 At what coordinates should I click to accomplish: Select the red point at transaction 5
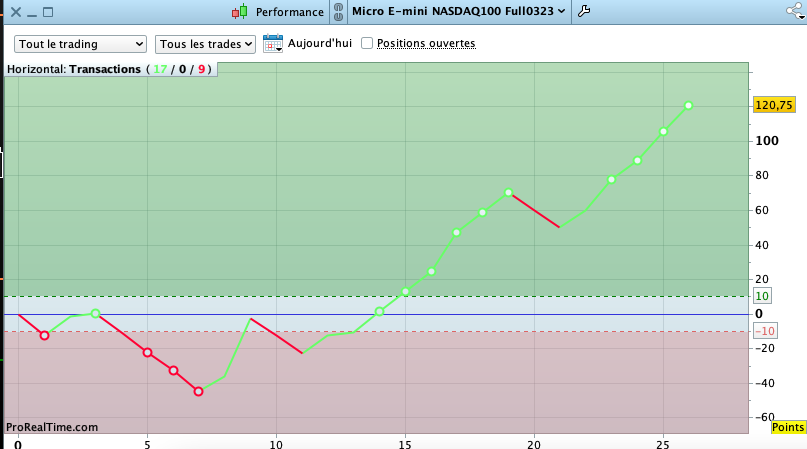point(147,353)
